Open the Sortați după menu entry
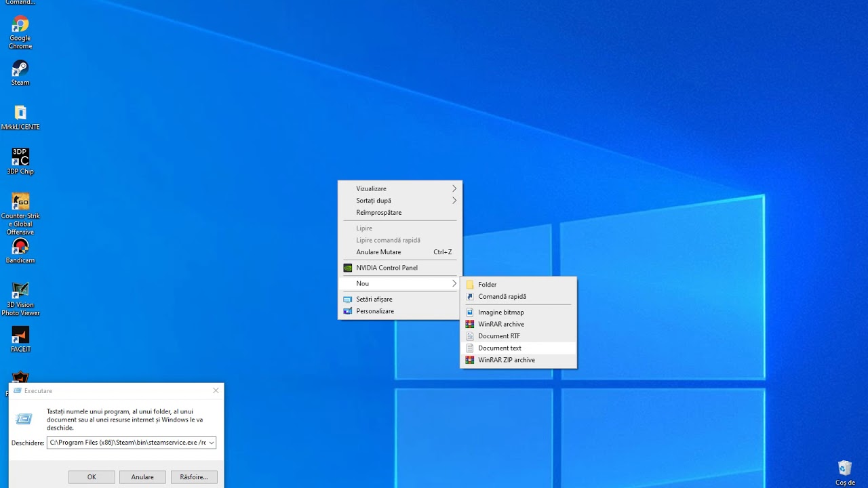The height and width of the screenshot is (488, 868). click(x=400, y=201)
